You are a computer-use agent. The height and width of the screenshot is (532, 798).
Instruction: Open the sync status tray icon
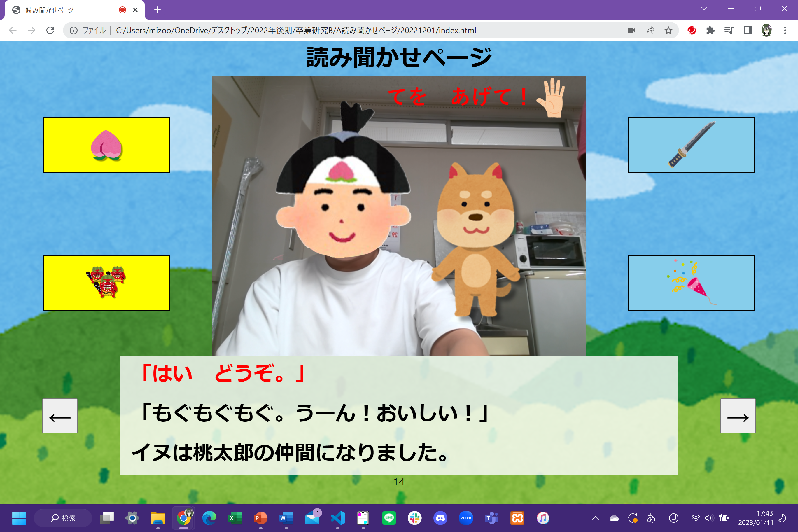pyautogui.click(x=633, y=518)
